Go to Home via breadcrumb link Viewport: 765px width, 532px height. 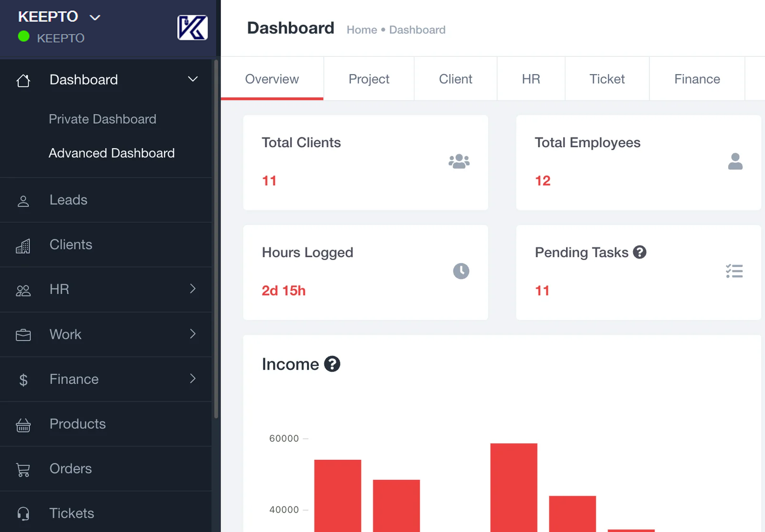click(361, 30)
